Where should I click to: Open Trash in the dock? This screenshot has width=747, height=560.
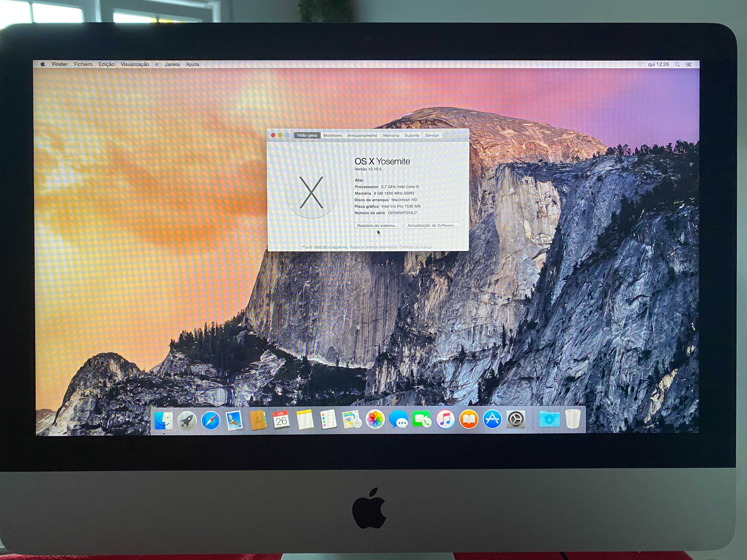[573, 419]
